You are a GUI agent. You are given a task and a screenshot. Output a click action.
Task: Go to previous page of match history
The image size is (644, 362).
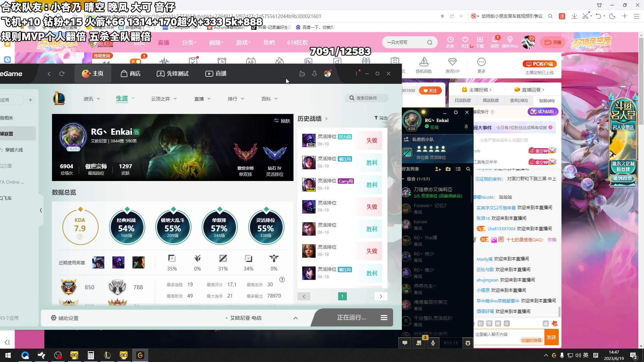click(x=304, y=296)
